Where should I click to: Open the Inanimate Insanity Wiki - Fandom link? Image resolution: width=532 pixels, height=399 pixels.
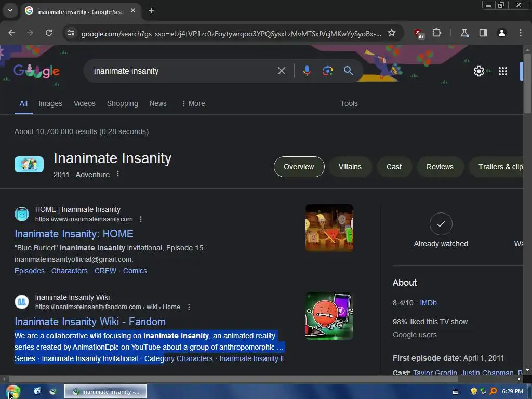point(90,322)
